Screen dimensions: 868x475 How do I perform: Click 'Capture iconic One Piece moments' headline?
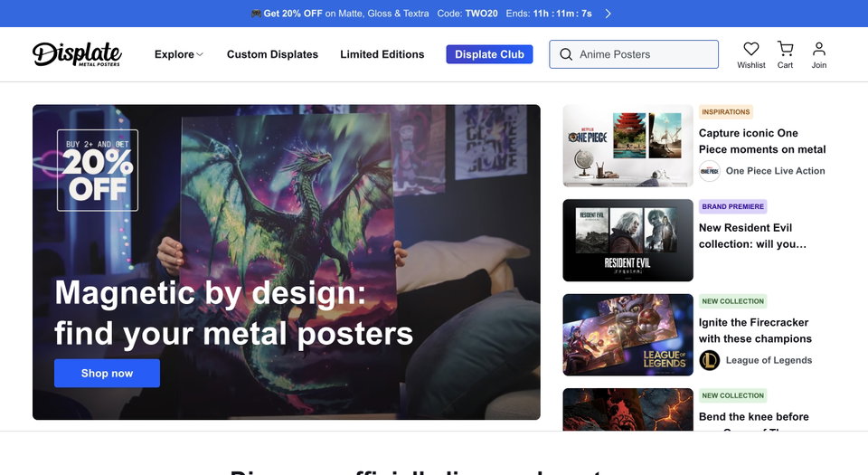pos(762,141)
